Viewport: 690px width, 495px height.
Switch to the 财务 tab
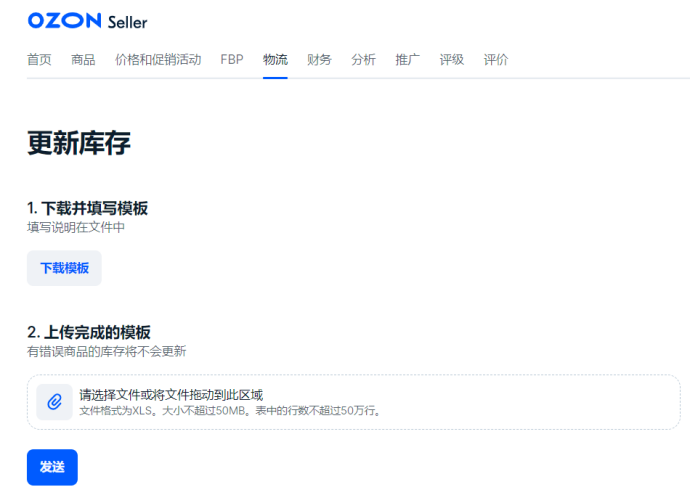319,59
